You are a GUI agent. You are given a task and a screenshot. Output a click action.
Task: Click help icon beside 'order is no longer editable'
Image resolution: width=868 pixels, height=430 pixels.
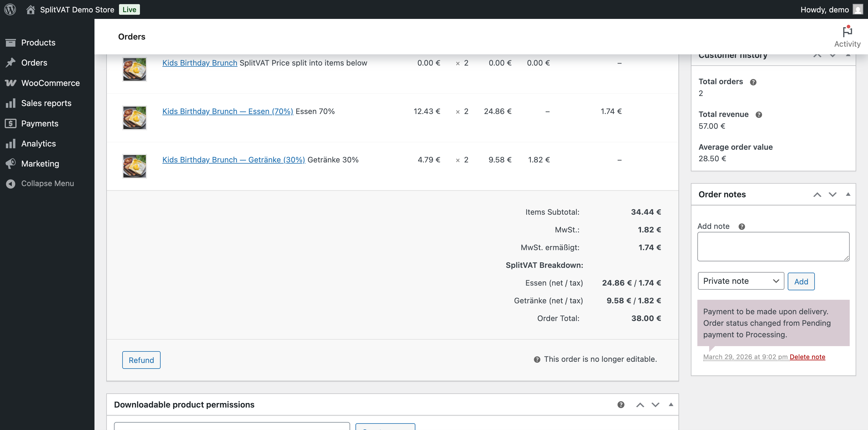(537, 359)
